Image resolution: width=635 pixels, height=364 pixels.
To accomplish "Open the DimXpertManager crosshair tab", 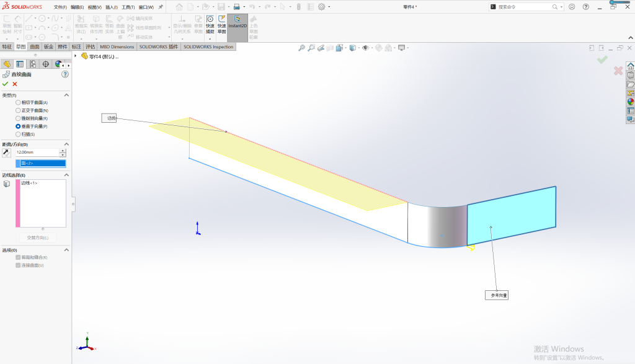I will point(46,64).
